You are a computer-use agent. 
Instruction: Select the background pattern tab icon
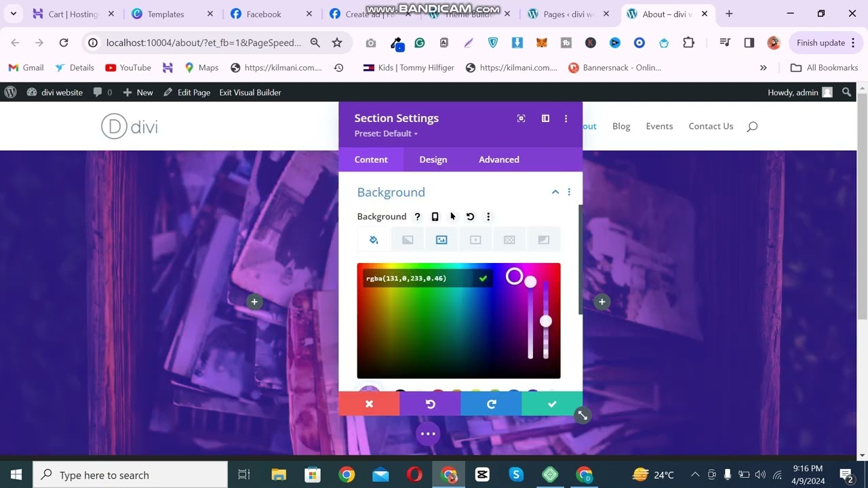509,240
